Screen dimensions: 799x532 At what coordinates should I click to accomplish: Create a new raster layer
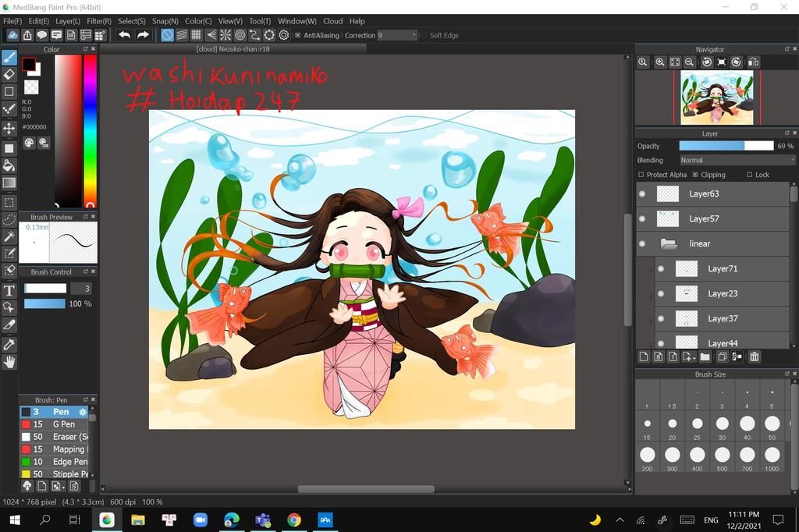644,356
